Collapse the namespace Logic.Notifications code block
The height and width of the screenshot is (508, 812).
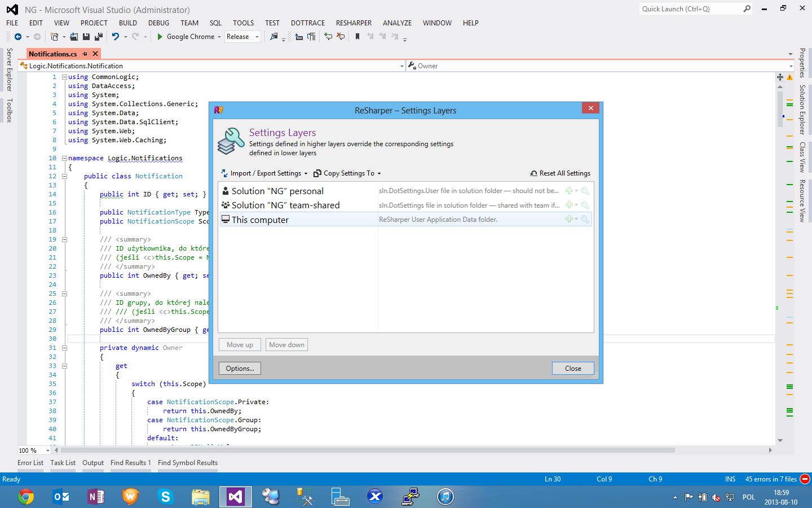[64, 158]
